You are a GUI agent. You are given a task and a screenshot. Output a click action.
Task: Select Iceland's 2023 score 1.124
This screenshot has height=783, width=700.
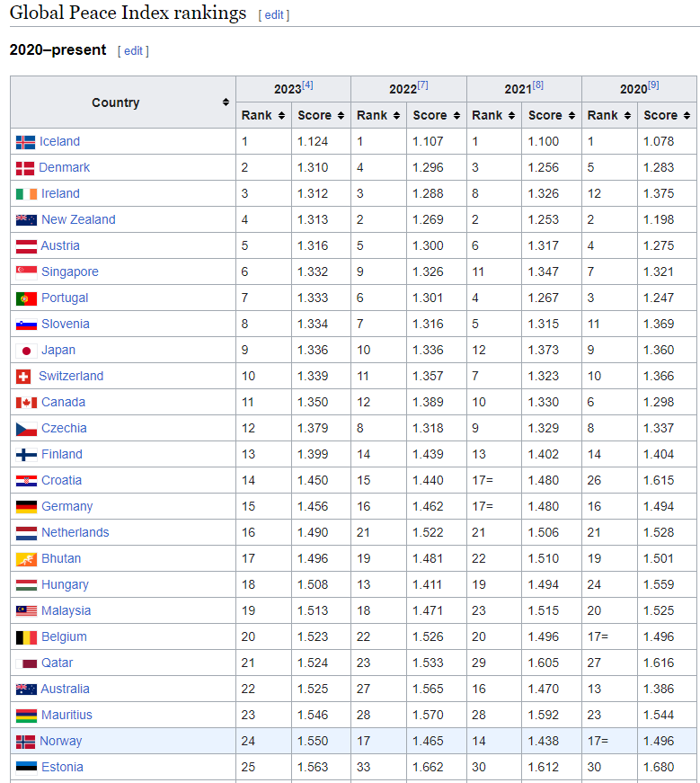point(313,141)
